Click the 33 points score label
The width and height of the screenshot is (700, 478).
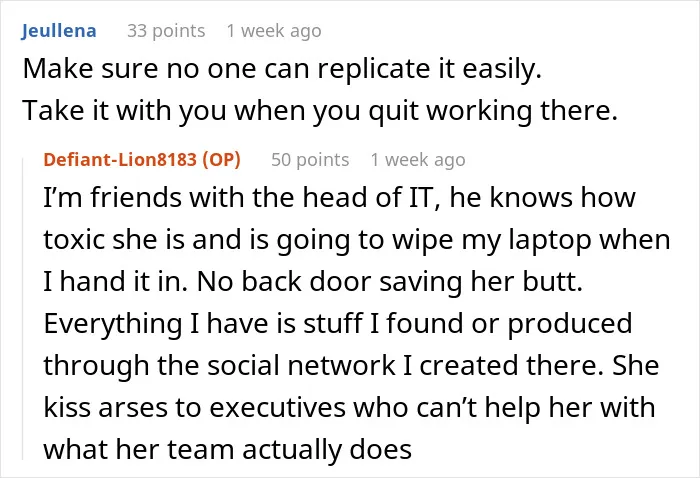(166, 31)
